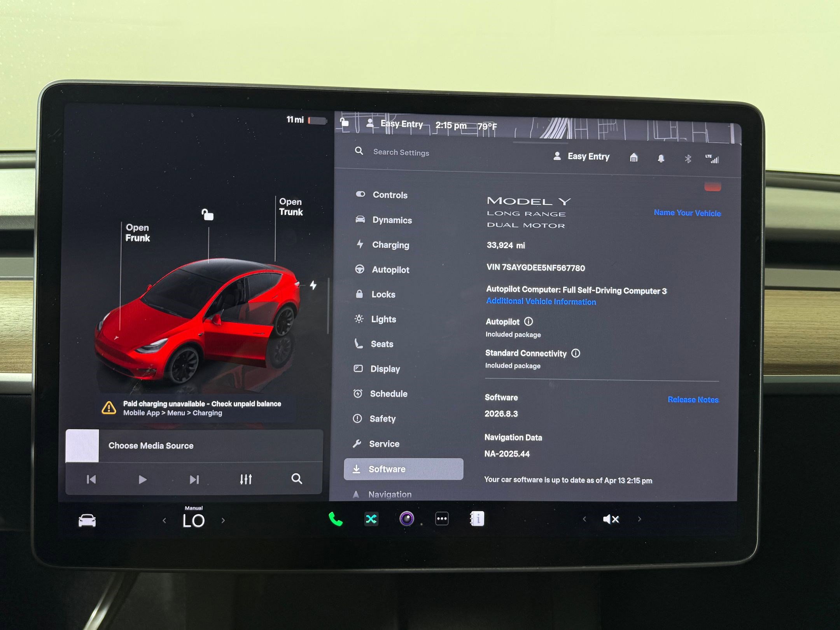
Task: Tap the 33,924 mi odometer reading
Action: pyautogui.click(x=506, y=245)
